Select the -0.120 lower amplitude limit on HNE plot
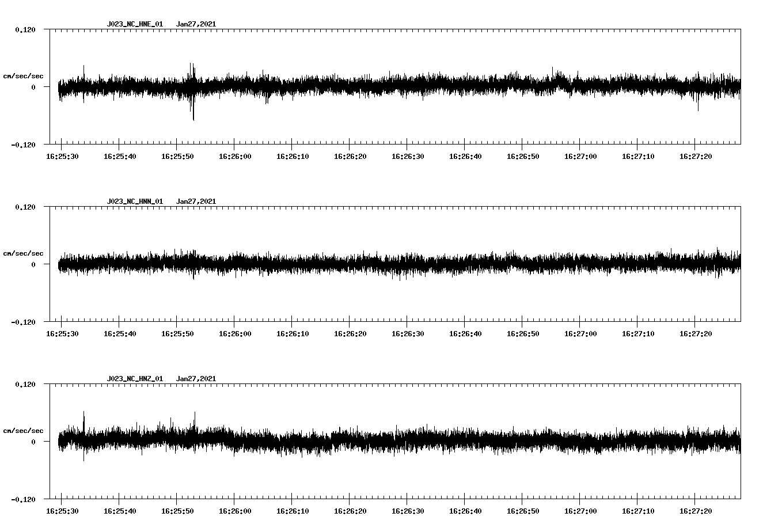Screen dimensions: 782x532 (x=22, y=145)
